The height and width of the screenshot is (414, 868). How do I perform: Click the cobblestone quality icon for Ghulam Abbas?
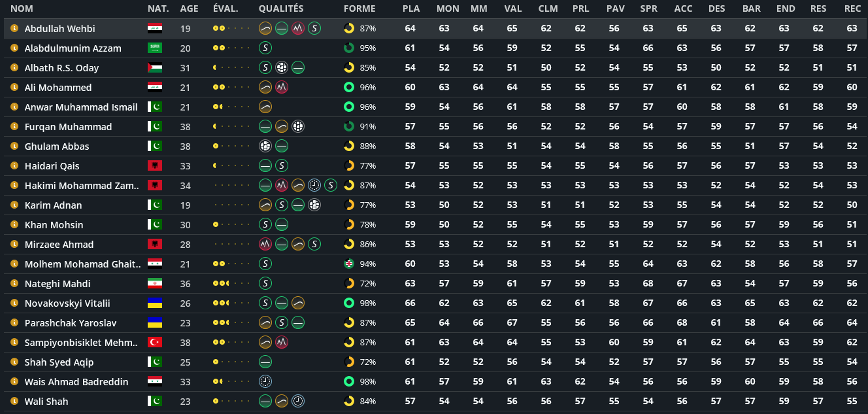265,146
